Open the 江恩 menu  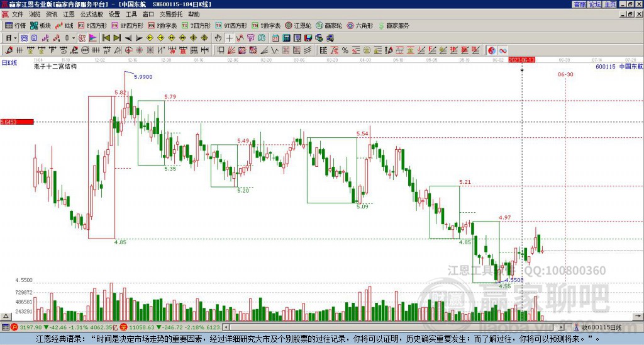pyautogui.click(x=69, y=14)
